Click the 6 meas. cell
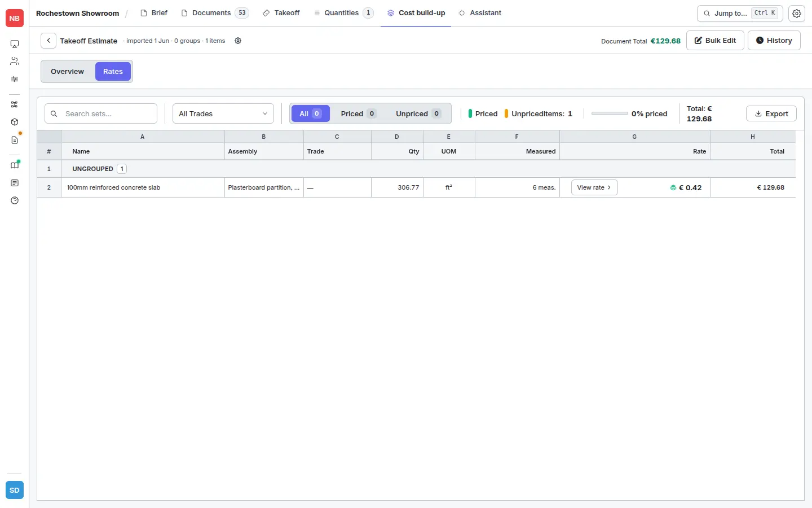This screenshot has width=812, height=508. point(517,187)
